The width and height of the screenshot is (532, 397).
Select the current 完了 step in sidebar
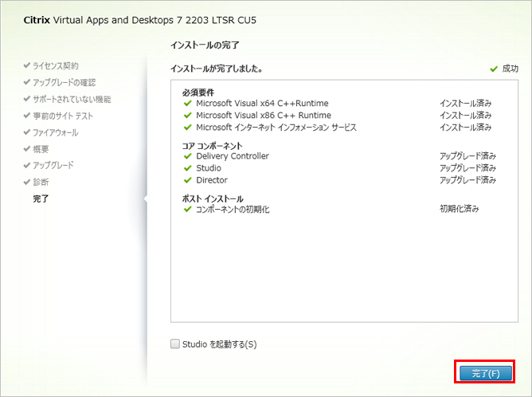pyautogui.click(x=41, y=198)
